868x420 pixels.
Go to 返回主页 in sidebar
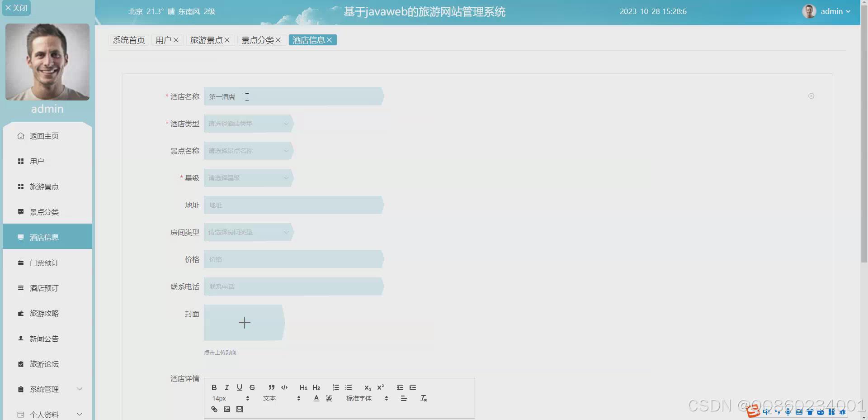click(47, 136)
